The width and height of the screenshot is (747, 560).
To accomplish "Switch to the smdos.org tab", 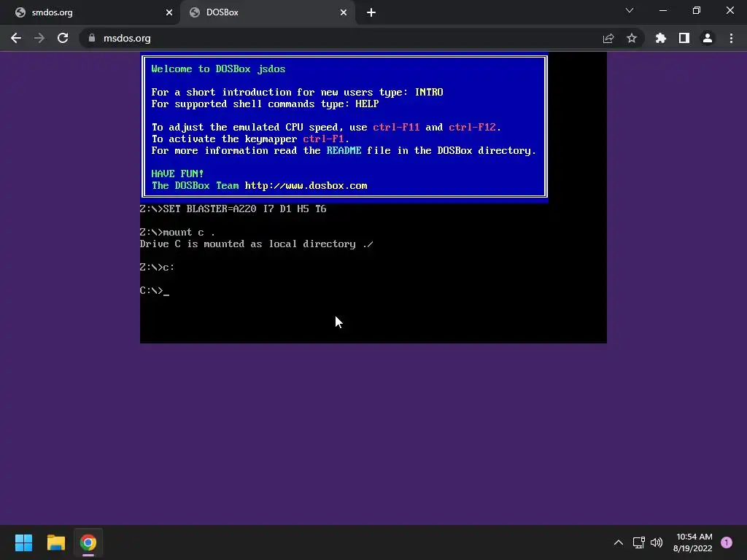I will (x=90, y=12).
